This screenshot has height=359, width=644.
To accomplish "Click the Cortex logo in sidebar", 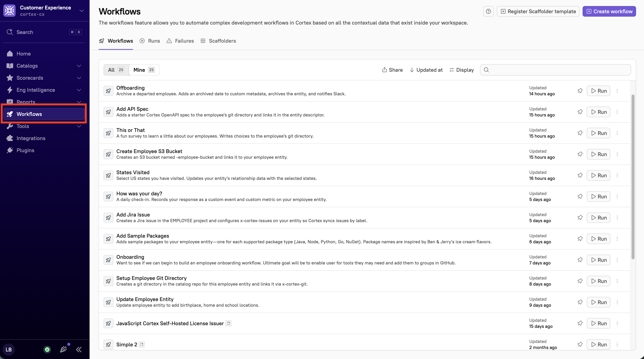I will (9, 11).
